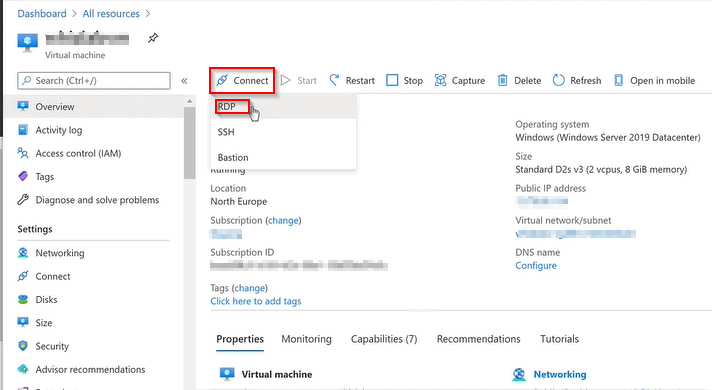The image size is (712, 390).
Task: Click the Capture icon in toolbar
Action: click(x=440, y=80)
